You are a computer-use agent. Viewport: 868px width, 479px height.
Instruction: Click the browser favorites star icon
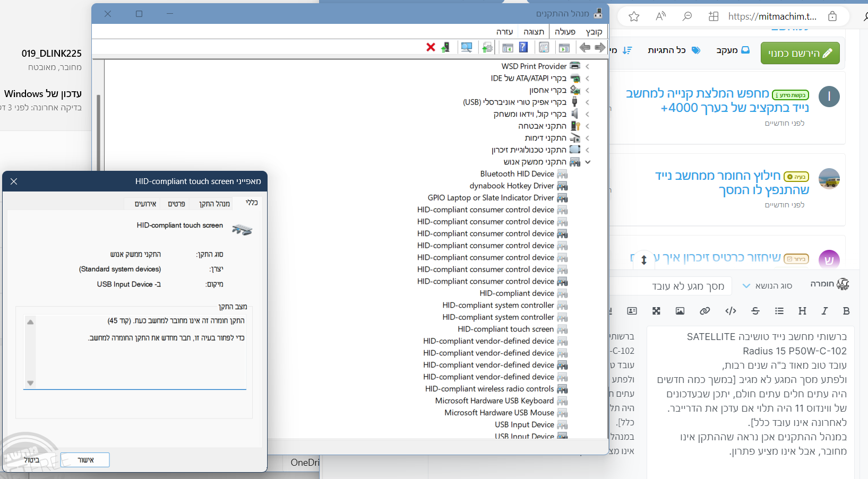point(634,16)
